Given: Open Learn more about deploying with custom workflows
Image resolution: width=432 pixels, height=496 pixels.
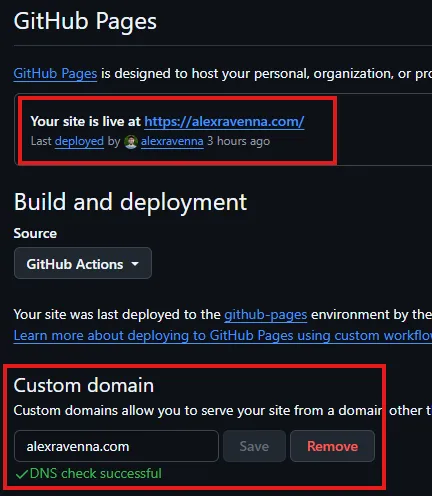Looking at the screenshot, I should click(x=223, y=336).
